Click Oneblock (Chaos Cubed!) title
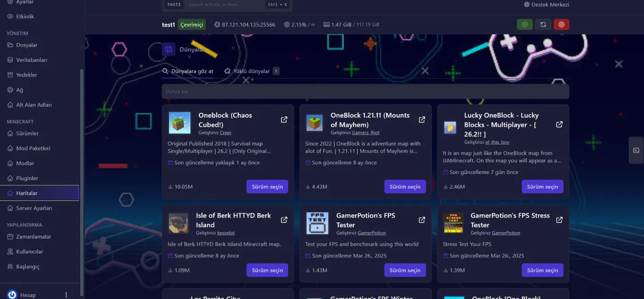644x299 pixels. coord(225,120)
